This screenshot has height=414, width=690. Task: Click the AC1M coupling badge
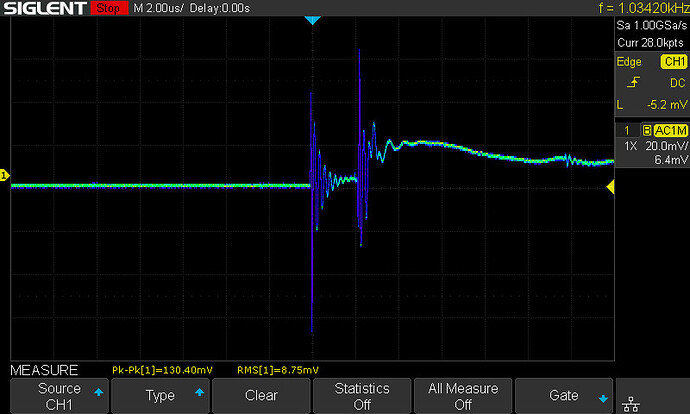pos(670,131)
